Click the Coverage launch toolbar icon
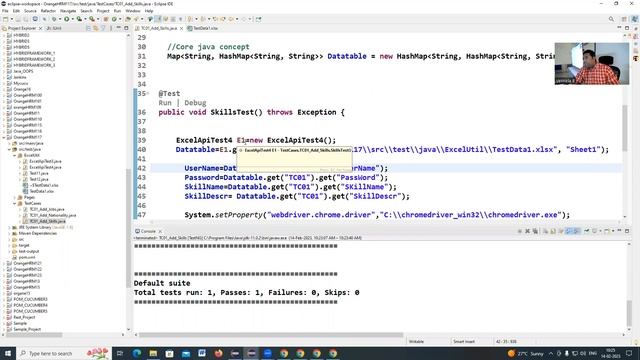 pyautogui.click(x=80, y=19)
